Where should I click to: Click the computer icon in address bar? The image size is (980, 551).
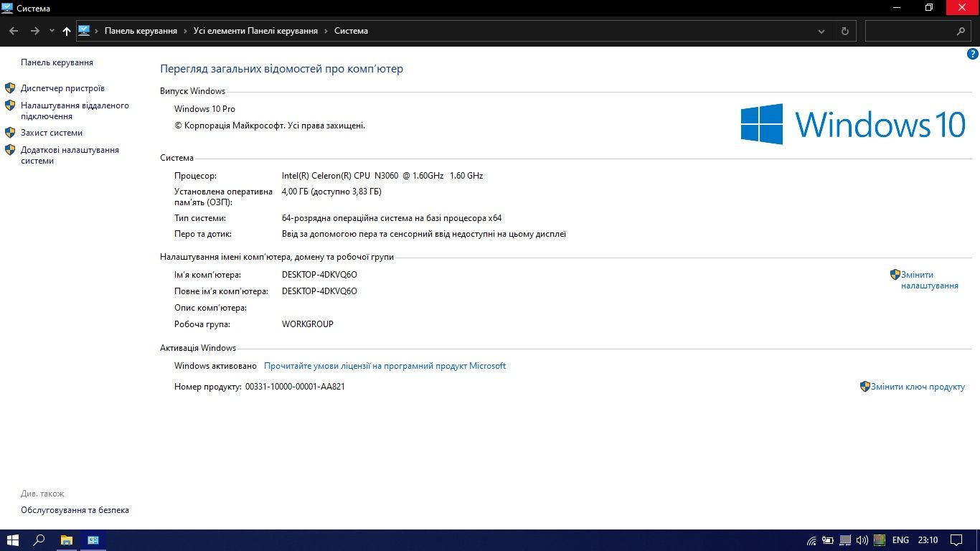click(84, 31)
